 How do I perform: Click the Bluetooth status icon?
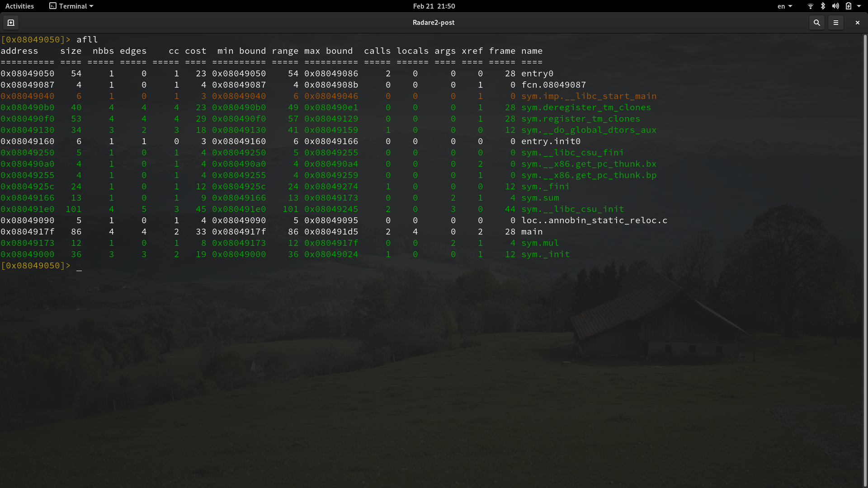822,6
